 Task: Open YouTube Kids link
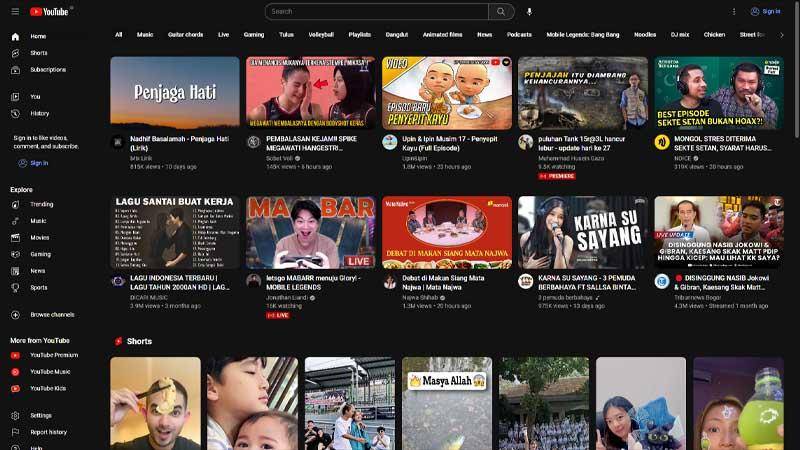tap(49, 389)
